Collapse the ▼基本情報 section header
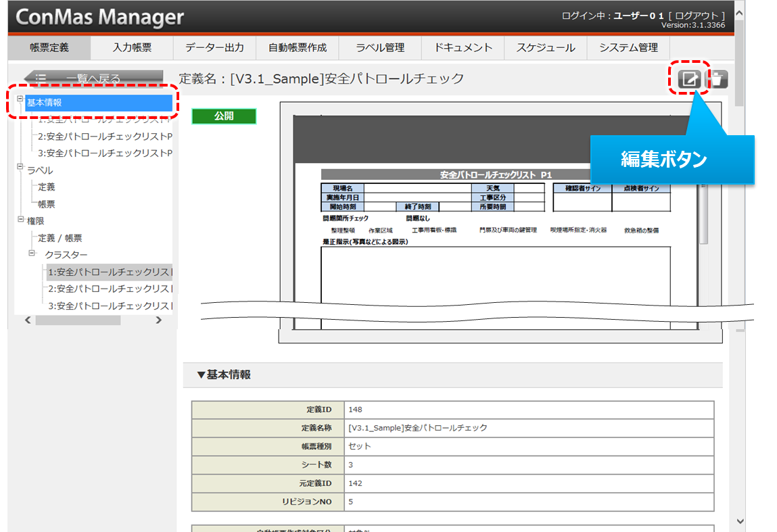 click(x=224, y=374)
